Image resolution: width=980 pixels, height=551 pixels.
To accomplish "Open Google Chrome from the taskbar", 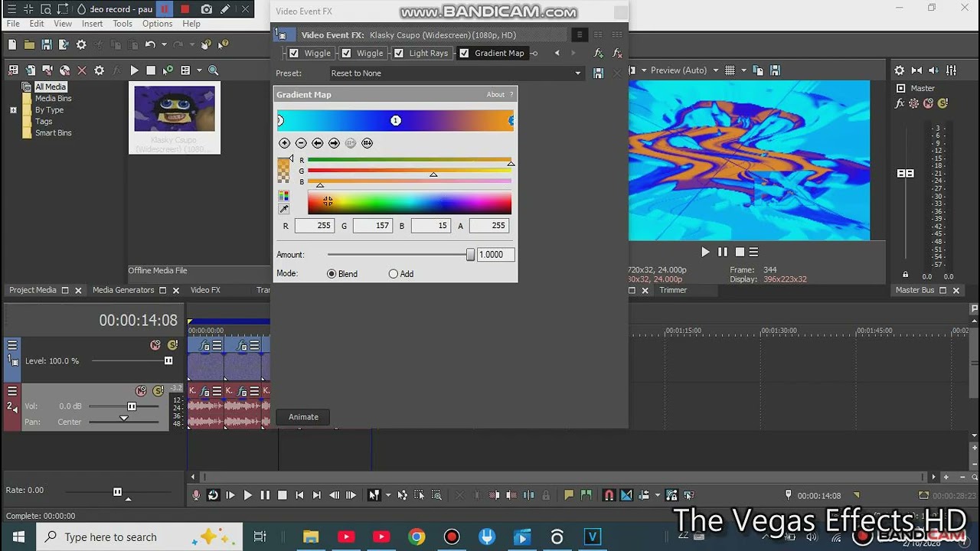I will tap(416, 536).
